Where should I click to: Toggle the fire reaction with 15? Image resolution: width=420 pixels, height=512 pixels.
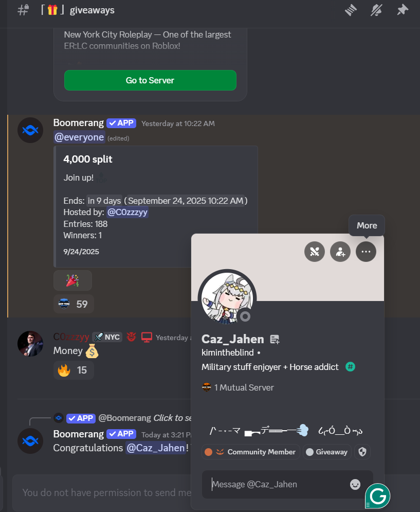pos(74,370)
